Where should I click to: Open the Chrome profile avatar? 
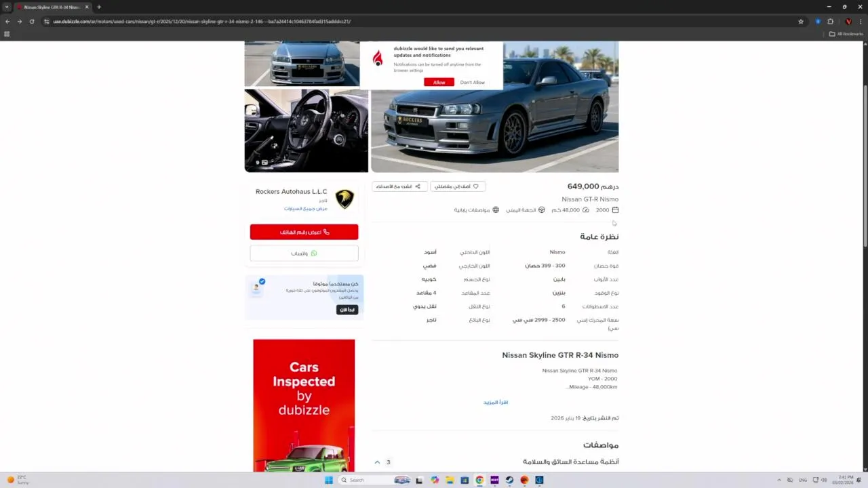[848, 21]
